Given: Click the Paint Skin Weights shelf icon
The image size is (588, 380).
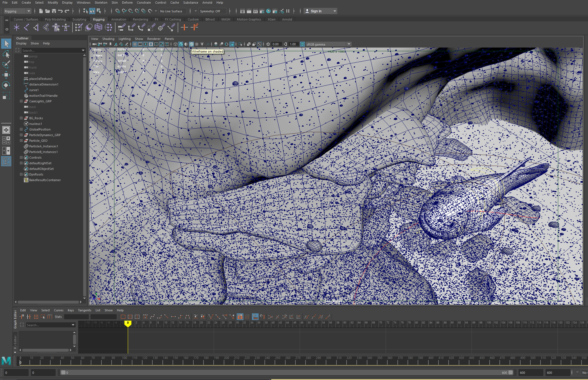Looking at the screenshot, I should (79, 27).
